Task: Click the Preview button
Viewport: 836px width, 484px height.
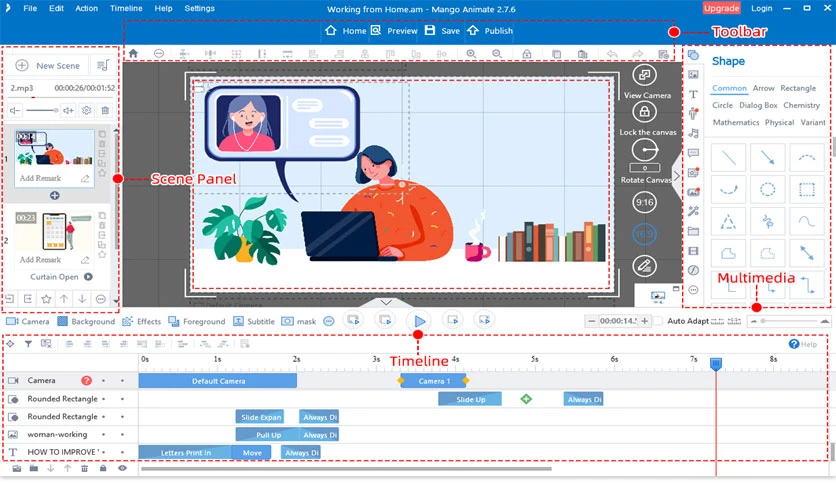Action: [x=394, y=30]
